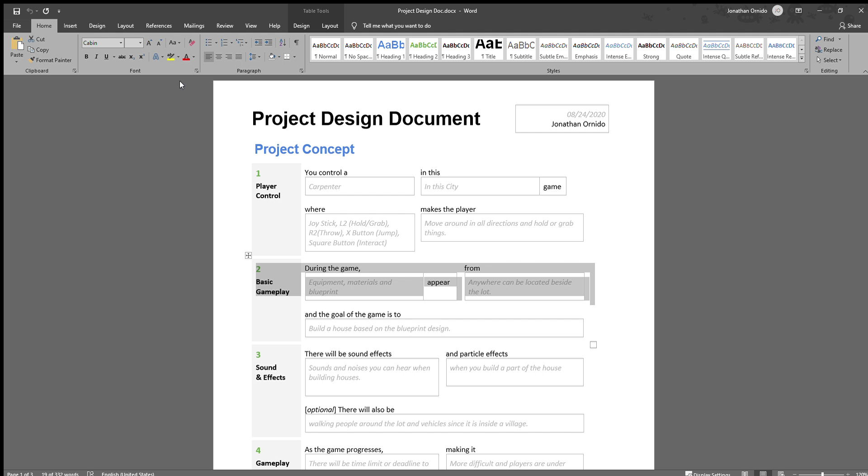
Task: Click the Clear All Formatting icon
Action: click(192, 43)
